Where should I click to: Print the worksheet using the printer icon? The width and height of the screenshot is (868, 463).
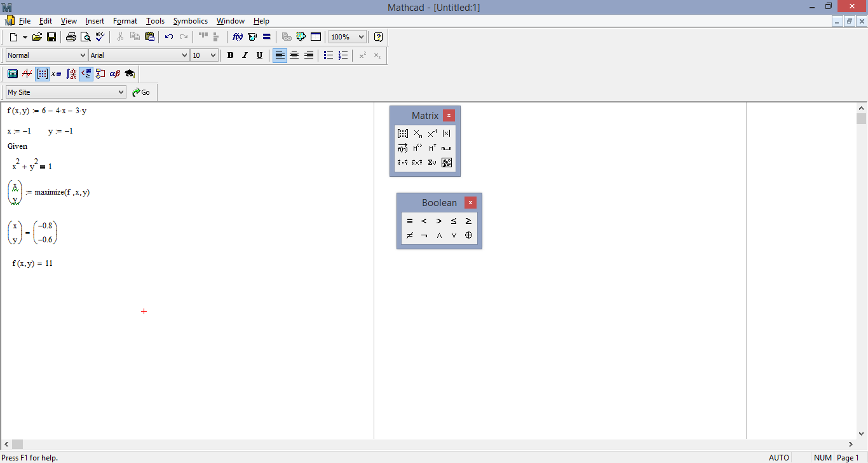pyautogui.click(x=71, y=37)
